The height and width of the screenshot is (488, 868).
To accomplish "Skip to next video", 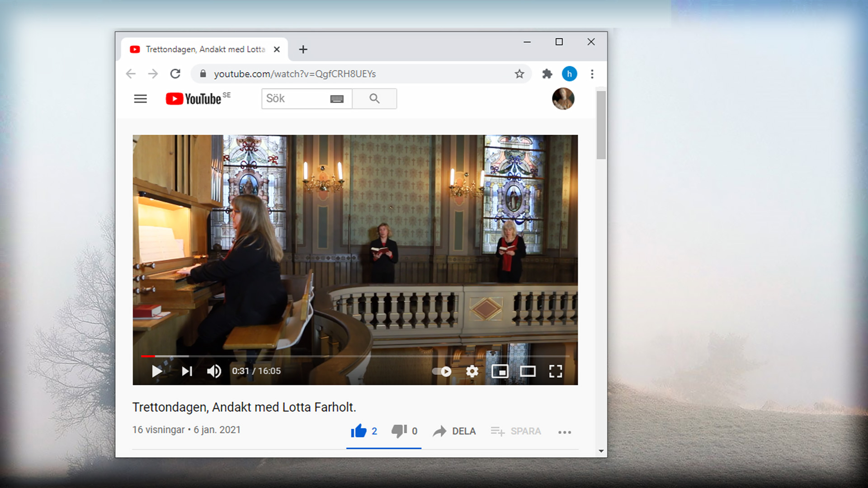I will [187, 371].
